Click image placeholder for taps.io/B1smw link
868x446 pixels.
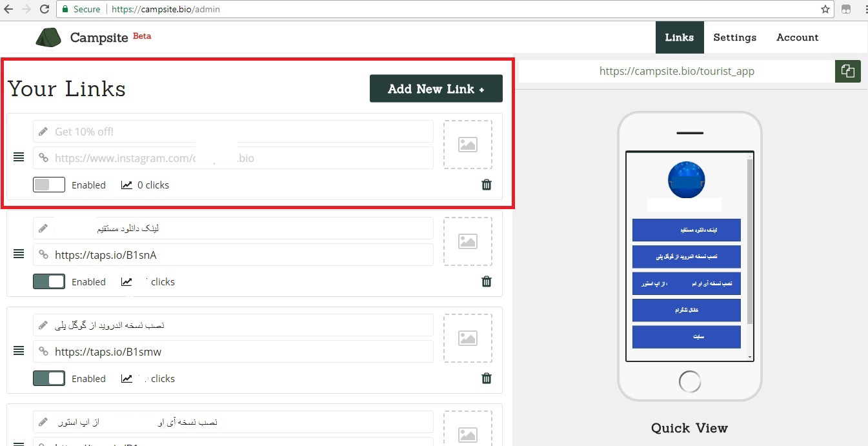click(x=468, y=338)
